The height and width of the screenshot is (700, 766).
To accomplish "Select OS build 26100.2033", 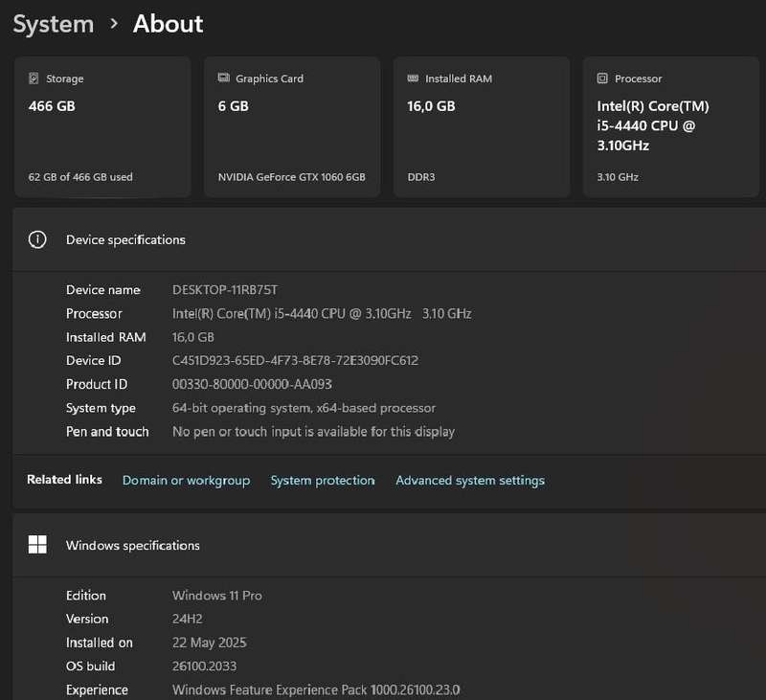I will (204, 666).
